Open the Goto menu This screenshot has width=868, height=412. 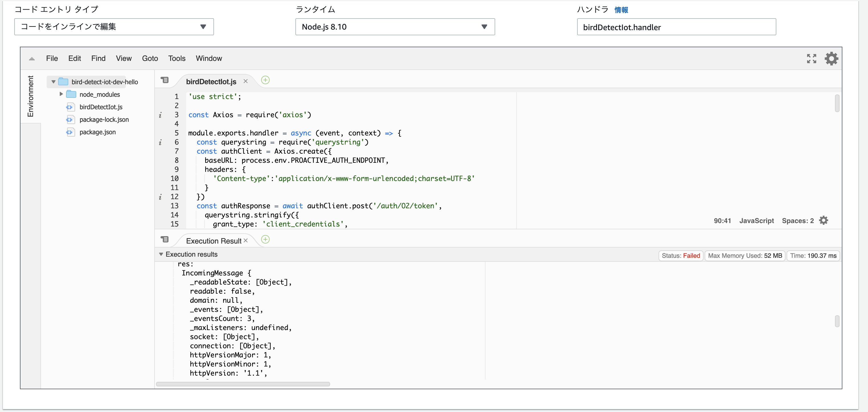click(x=150, y=59)
